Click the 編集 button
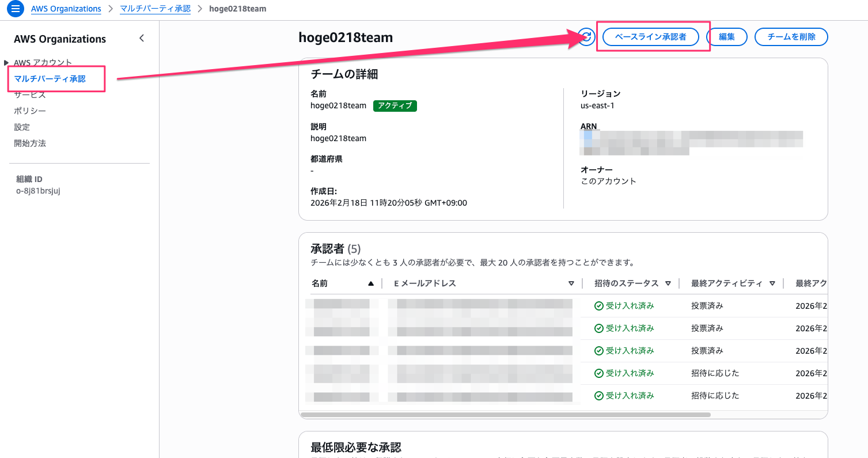This screenshot has height=458, width=868. [726, 37]
